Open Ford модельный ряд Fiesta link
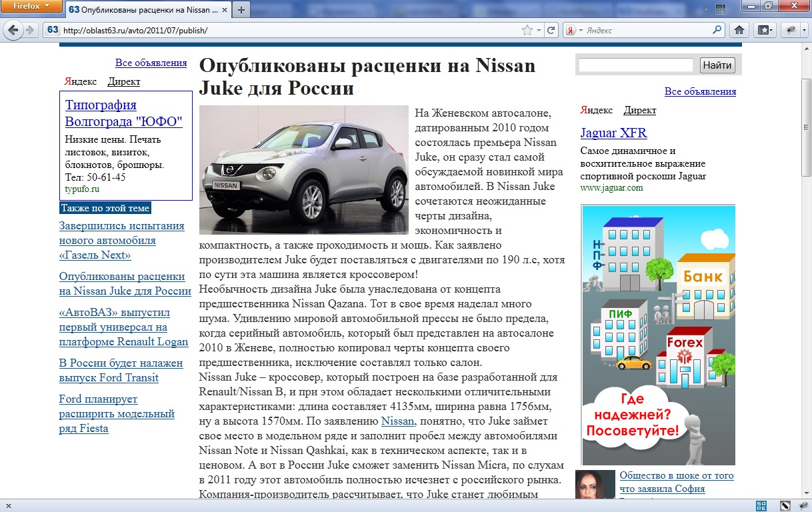Screen dimensions: 812x512 click(x=117, y=413)
